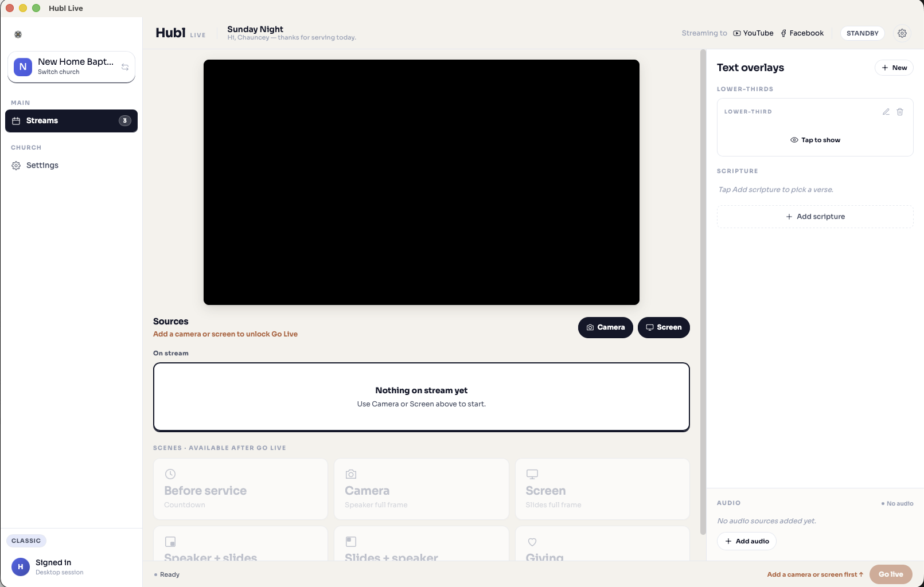Click the monitor icon on Screen scene card
Screen dimensions: 924x587
[x=532, y=474]
